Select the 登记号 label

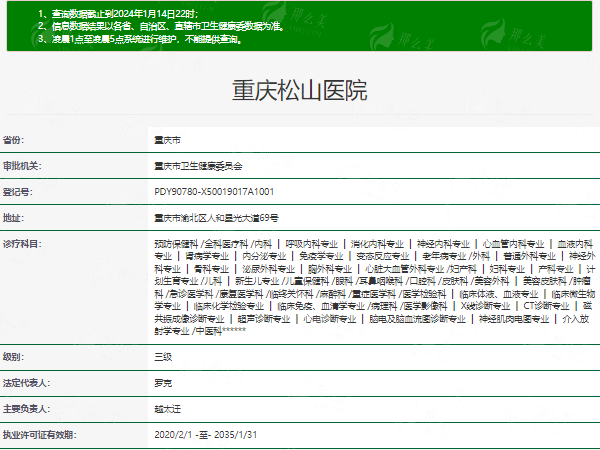18,192
